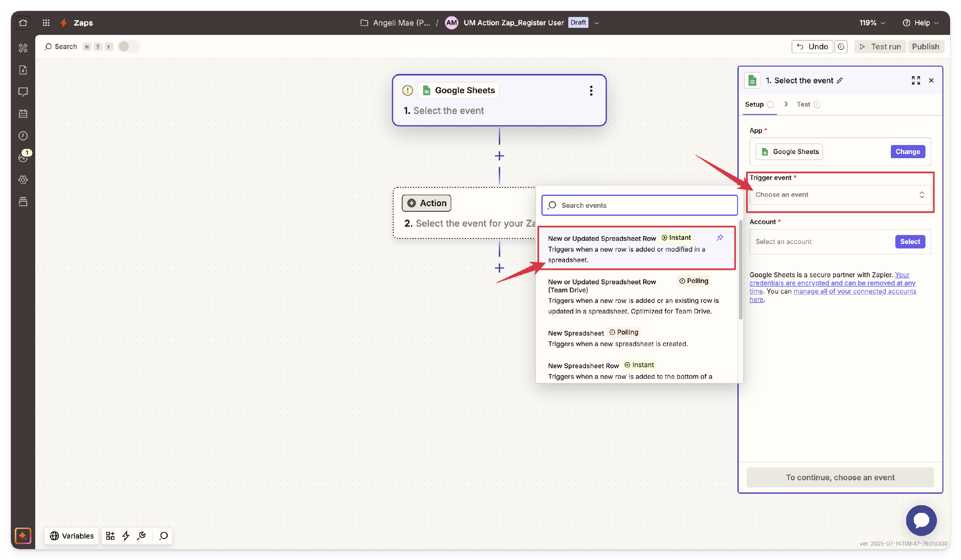Click To continue, choose an event button
The height and width of the screenshot is (560, 961).
(x=840, y=477)
